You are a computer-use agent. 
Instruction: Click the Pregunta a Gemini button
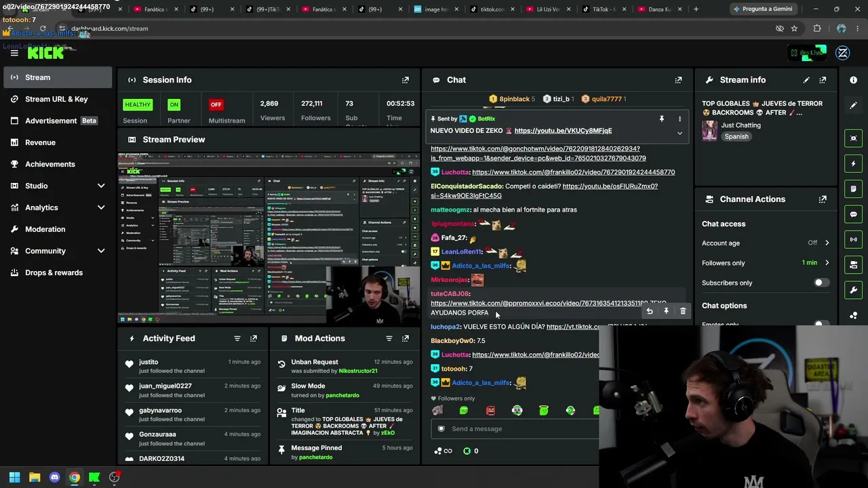pos(762,9)
